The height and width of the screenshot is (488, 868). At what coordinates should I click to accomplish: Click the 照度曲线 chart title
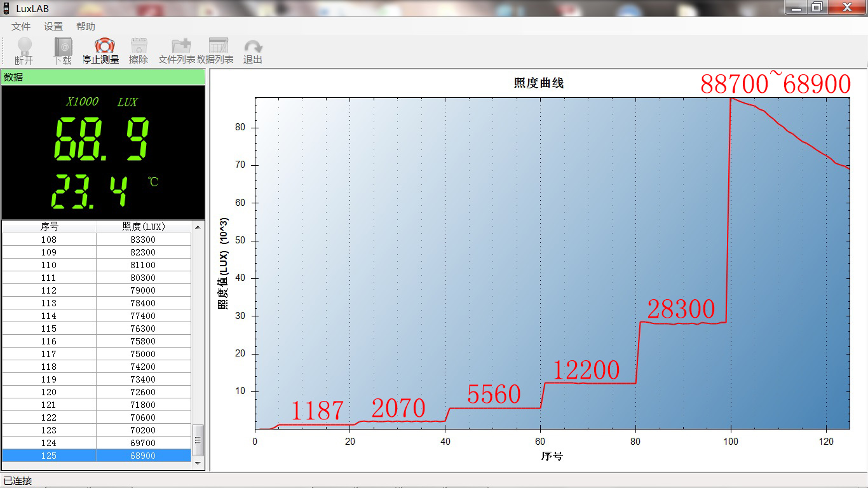pos(538,83)
